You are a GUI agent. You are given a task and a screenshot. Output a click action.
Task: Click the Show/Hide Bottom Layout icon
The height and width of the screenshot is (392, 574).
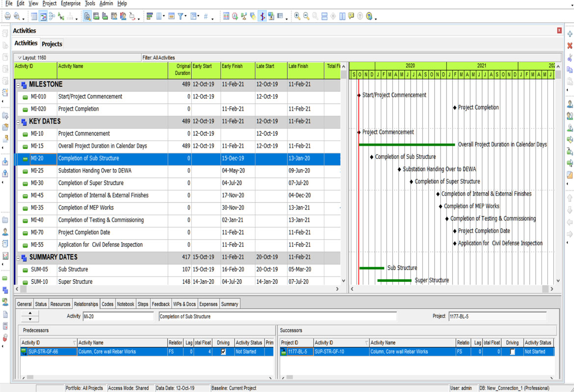(324, 16)
